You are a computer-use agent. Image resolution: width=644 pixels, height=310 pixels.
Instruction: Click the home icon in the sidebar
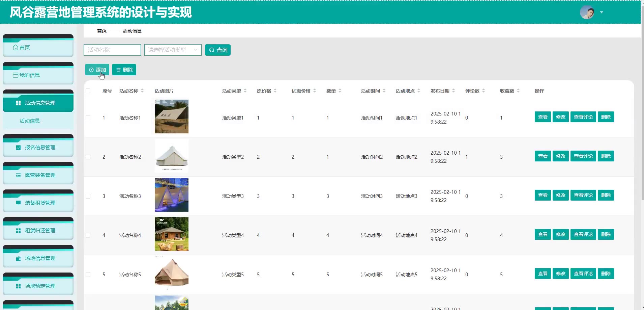[16, 48]
